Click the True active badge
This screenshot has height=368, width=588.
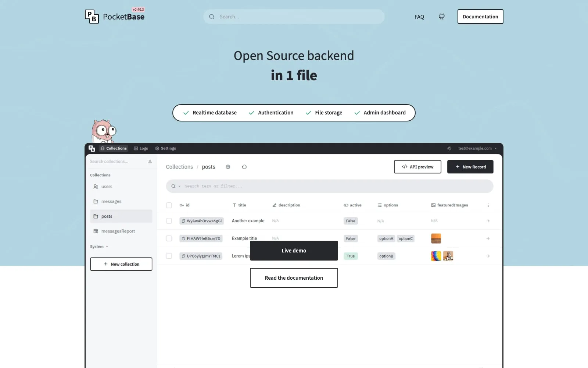coord(351,256)
